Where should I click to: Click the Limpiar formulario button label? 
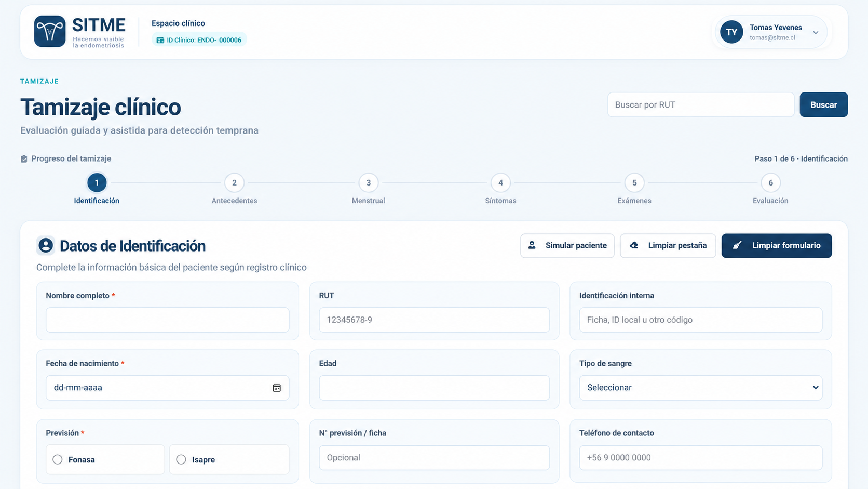(786, 245)
